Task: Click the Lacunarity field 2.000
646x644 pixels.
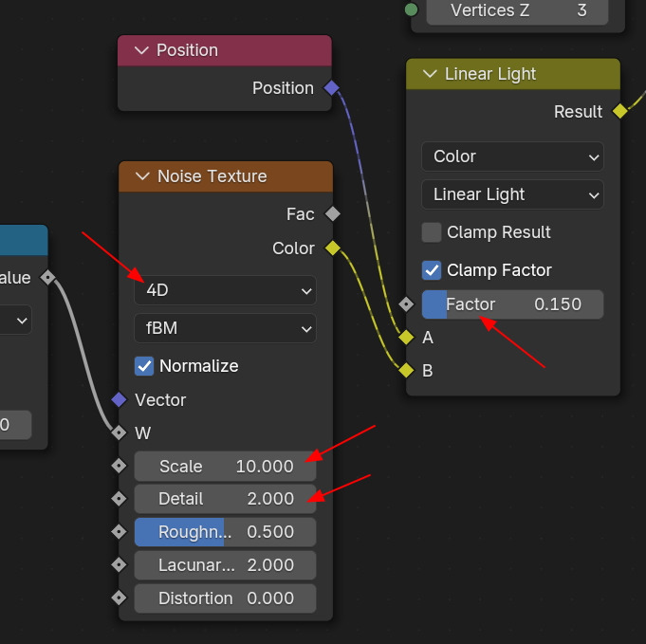Action: pos(225,565)
